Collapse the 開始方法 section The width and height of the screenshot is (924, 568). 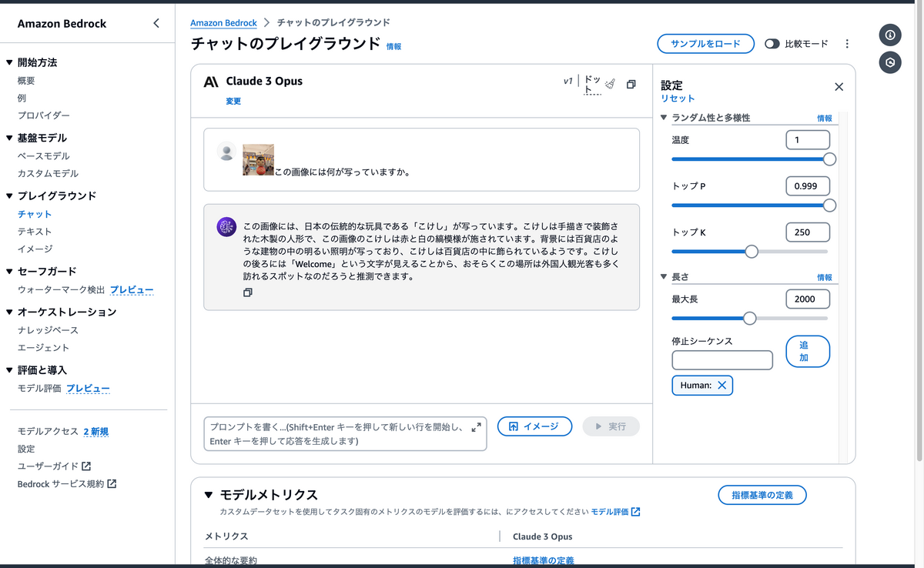coord(9,62)
